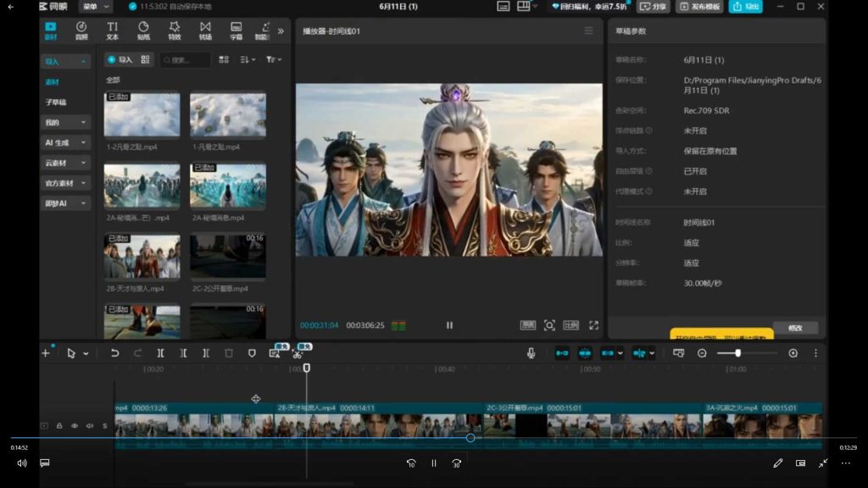Image resolution: width=868 pixels, height=488 pixels.
Task: Open the 菜单 menu dropdown
Action: [96, 7]
